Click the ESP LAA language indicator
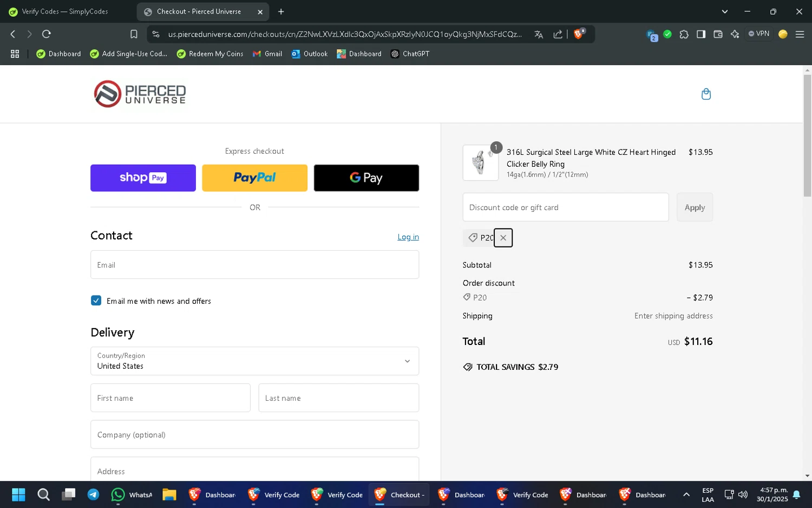 click(x=708, y=495)
